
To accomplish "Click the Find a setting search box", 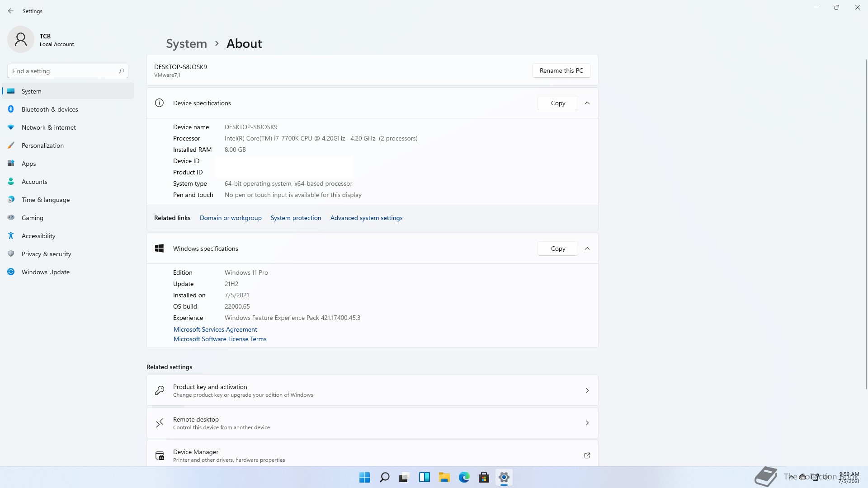I will [68, 71].
